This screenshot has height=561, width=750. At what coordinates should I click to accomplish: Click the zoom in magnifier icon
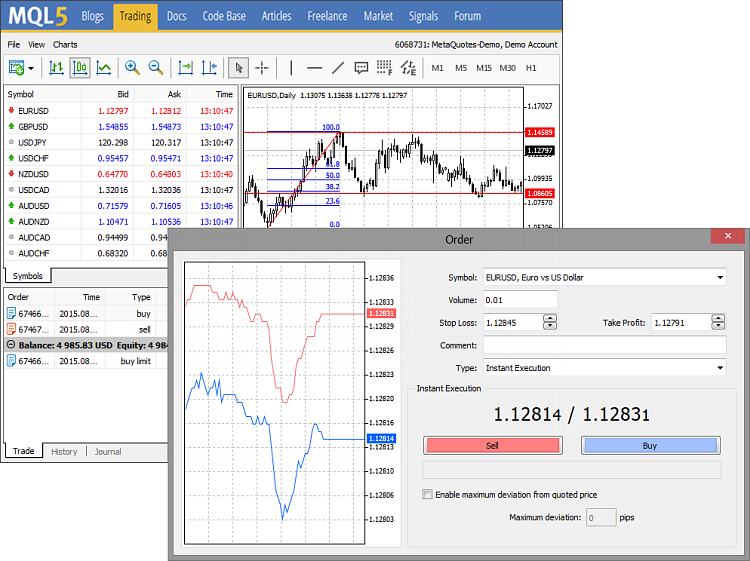click(132, 68)
